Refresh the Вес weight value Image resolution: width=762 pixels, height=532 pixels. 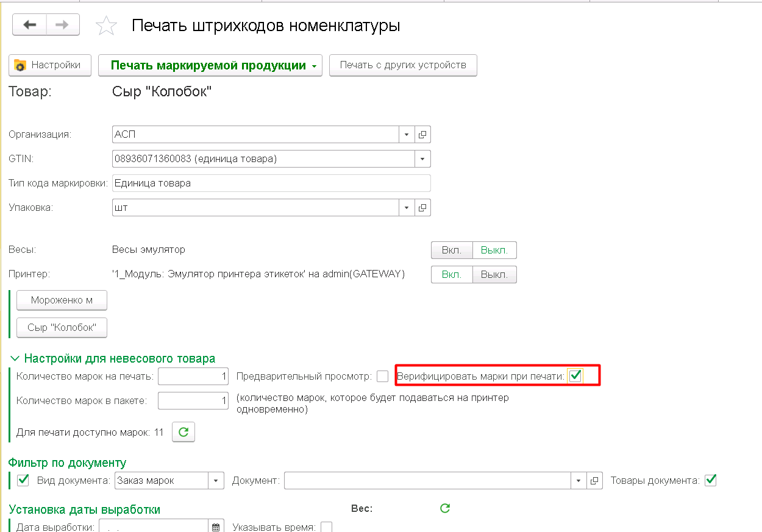[x=445, y=508]
